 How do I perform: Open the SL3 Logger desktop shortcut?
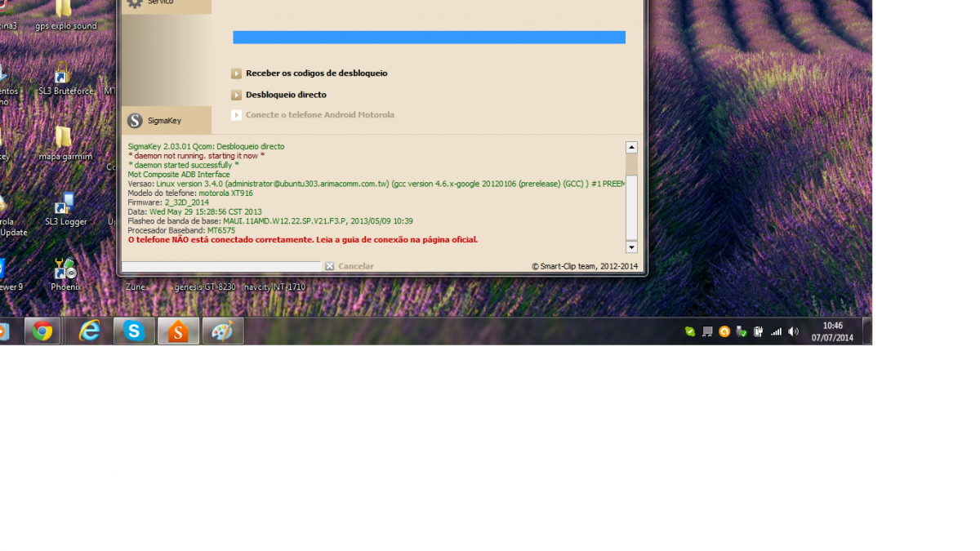[65, 210]
